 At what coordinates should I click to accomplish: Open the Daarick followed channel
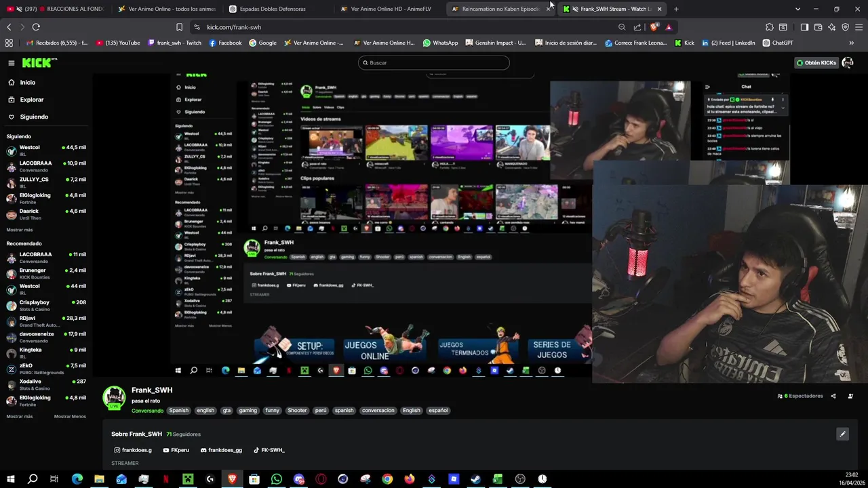(46, 214)
